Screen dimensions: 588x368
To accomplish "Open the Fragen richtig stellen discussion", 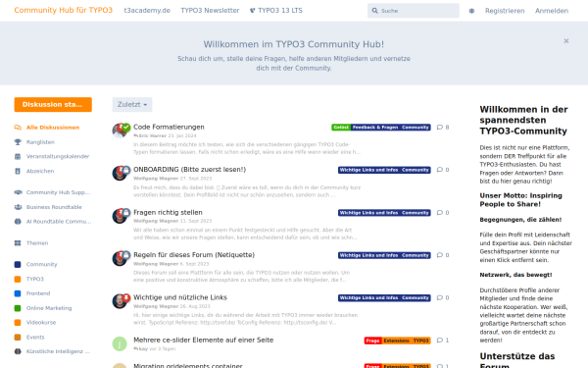I will [x=168, y=212].
